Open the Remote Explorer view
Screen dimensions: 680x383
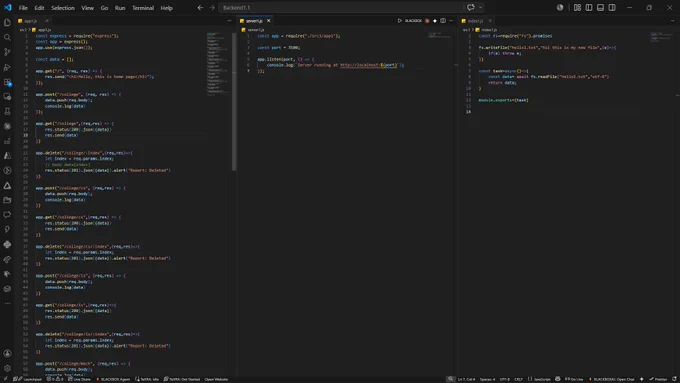(7, 97)
